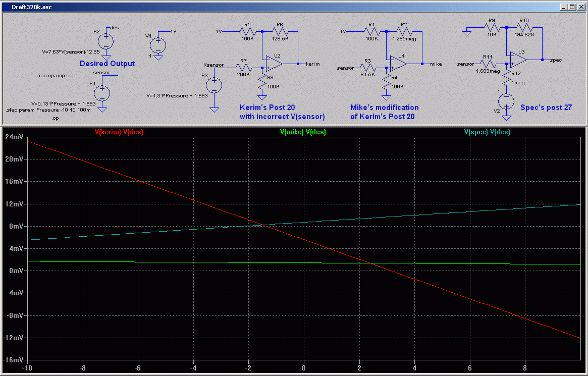Click the B2 voltage source symbol
This screenshot has width=588, height=376.
pyautogui.click(x=106, y=41)
